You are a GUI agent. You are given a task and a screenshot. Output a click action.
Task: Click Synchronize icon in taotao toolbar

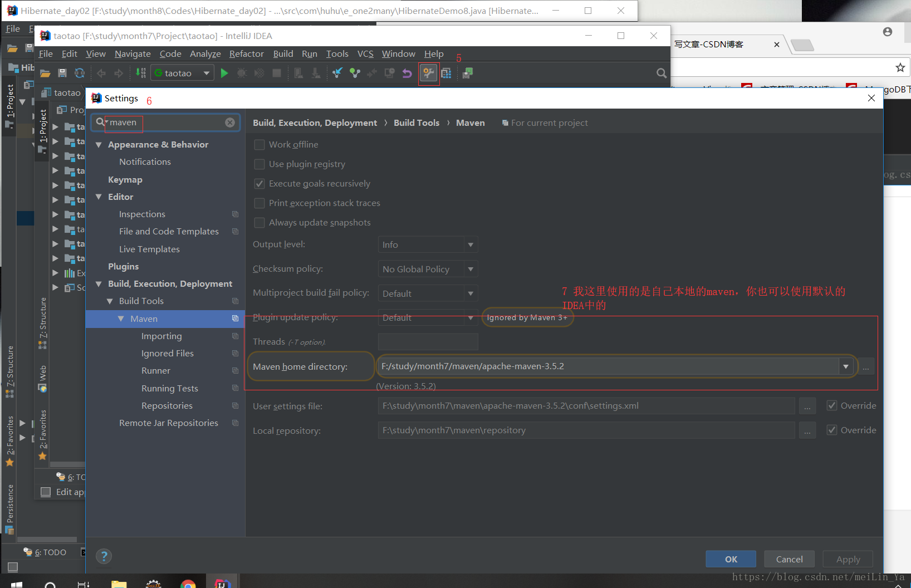(80, 73)
